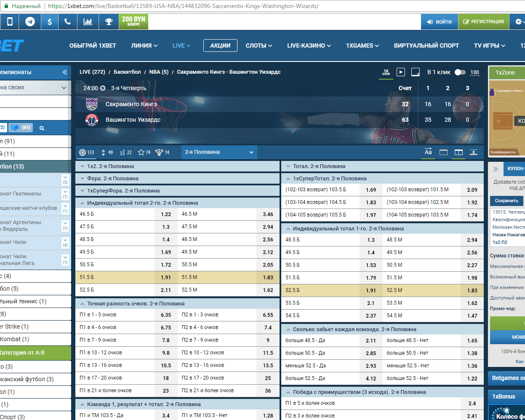This screenshot has width=525, height=420.
Task: Open the settings gear icon
Action: click(x=518, y=21)
